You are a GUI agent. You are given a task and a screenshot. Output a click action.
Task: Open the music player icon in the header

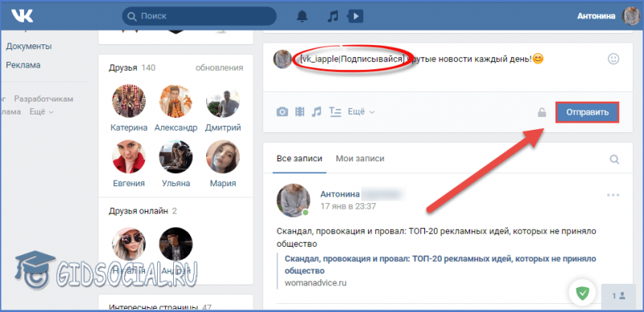[x=332, y=16]
